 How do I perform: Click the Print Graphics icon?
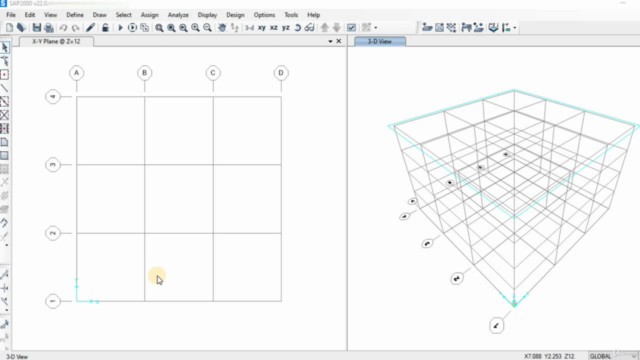49,28
